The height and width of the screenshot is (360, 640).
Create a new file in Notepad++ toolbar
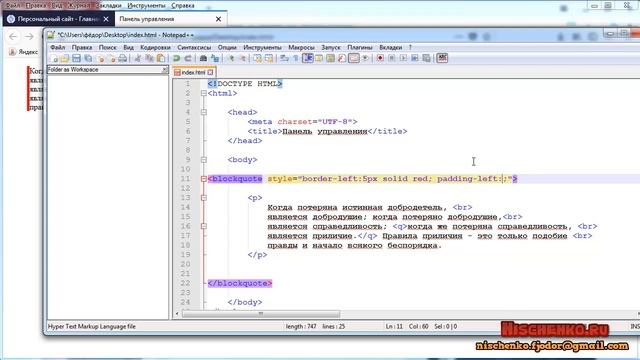pos(54,58)
